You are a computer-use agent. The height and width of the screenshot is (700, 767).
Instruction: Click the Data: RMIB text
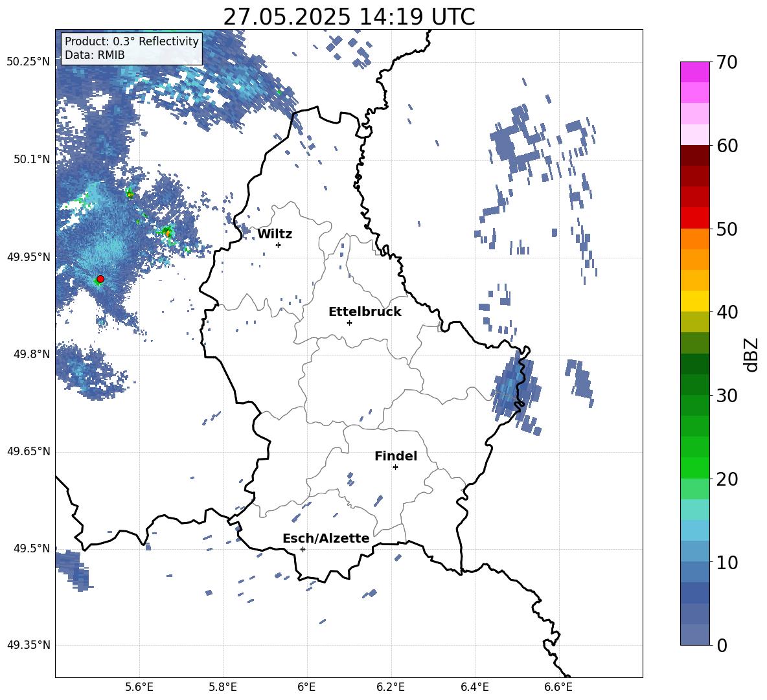click(x=95, y=55)
